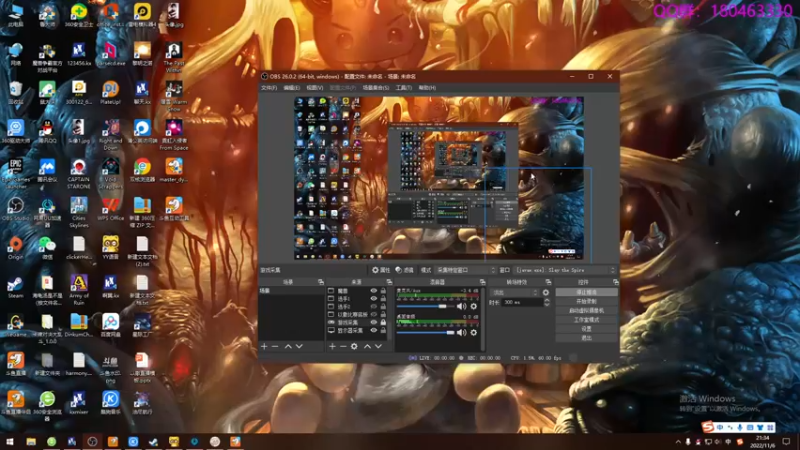Toggle lock on 选手1 source

(x=383, y=298)
